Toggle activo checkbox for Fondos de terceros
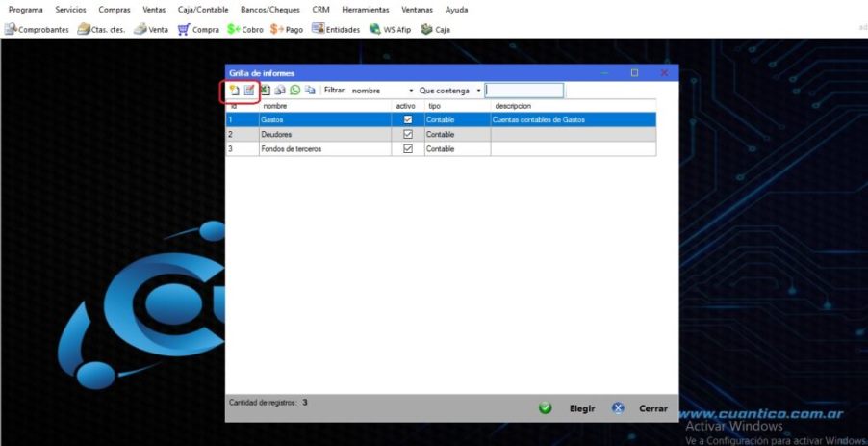Image resolution: width=868 pixels, height=446 pixels. point(408,148)
